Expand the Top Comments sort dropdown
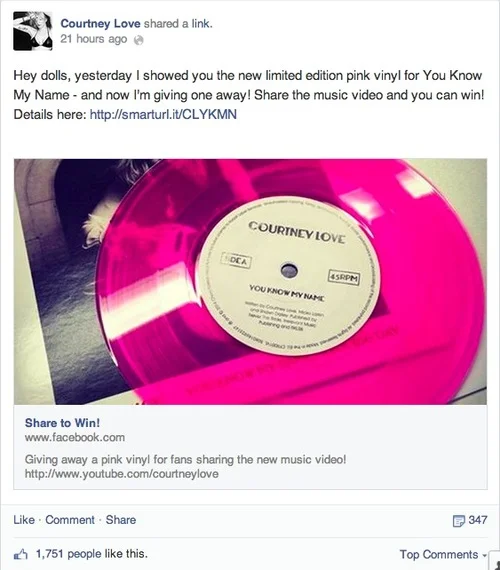This screenshot has height=570, width=500. pyautogui.click(x=443, y=554)
